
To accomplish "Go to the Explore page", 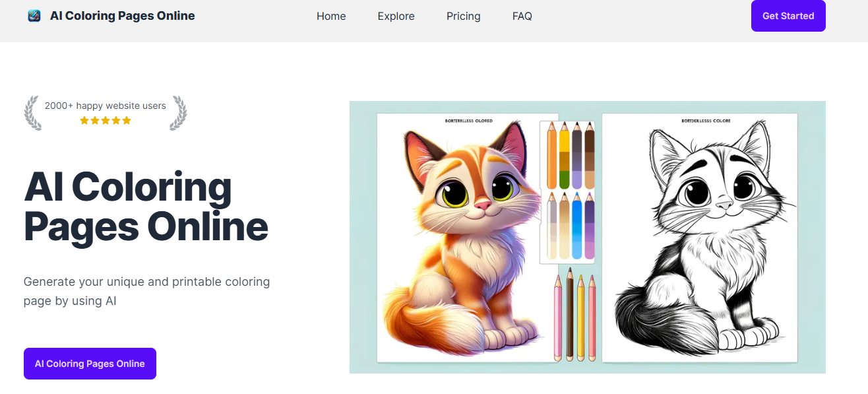I will pos(396,16).
